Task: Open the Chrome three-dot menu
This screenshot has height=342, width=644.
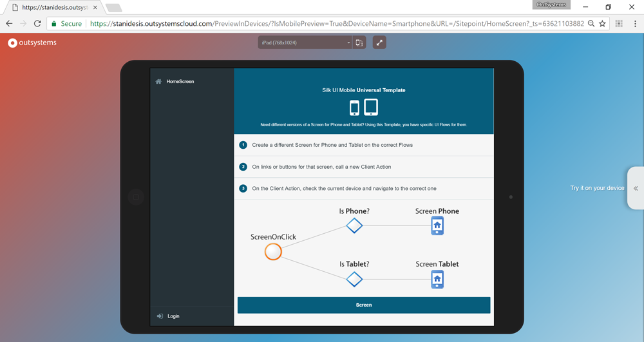Action: (635, 24)
